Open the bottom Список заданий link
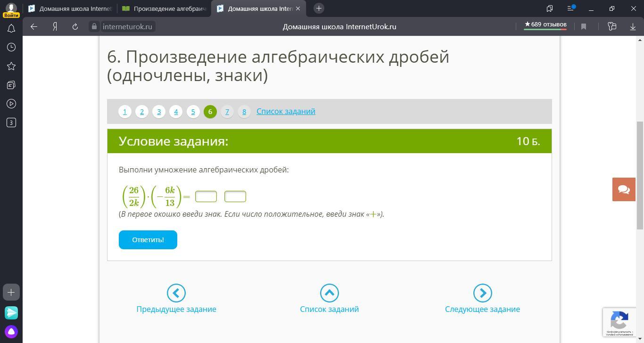Viewport: 644px width, 343px height. (x=330, y=309)
